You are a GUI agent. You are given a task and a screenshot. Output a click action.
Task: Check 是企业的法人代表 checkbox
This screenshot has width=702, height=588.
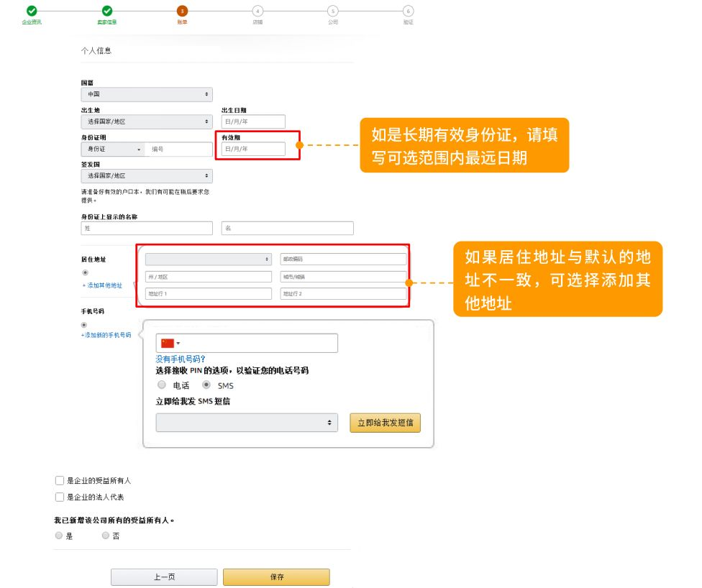coord(60,497)
